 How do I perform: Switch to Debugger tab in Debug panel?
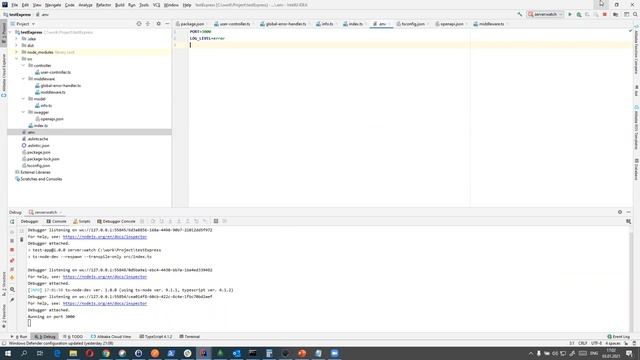[x=30, y=221]
